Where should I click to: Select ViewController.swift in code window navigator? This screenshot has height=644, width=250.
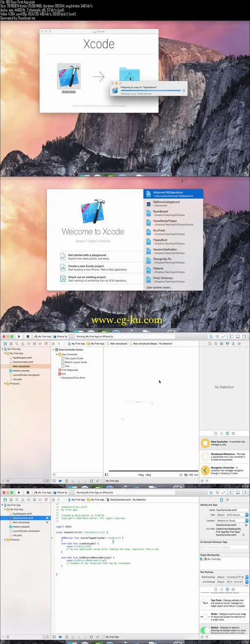[x=25, y=518]
